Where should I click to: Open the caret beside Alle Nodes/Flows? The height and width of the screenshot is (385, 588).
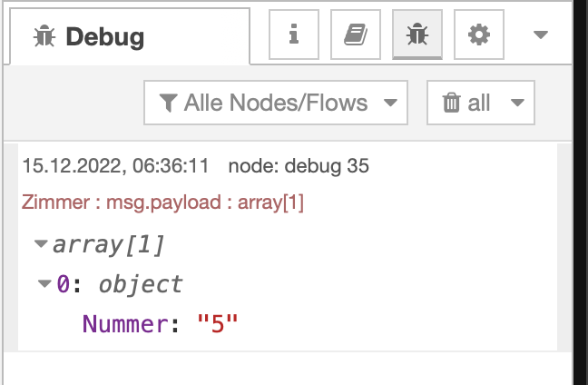(390, 103)
